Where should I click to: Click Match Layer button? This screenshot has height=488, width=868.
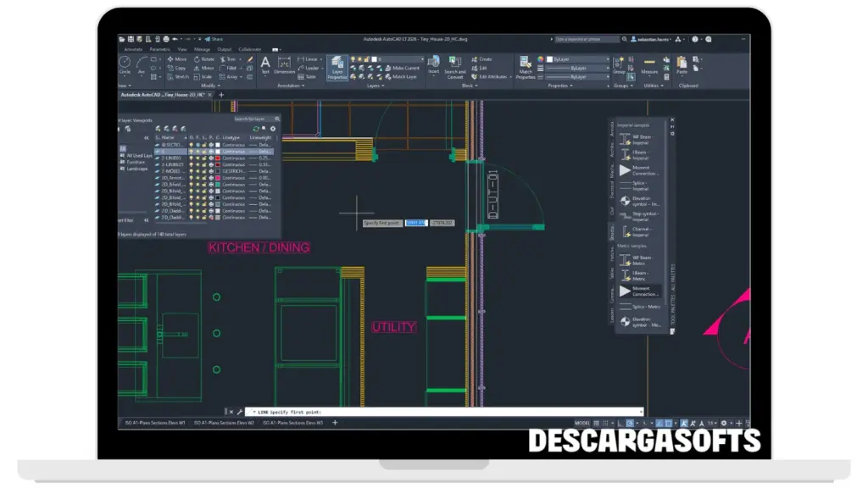coord(401,77)
